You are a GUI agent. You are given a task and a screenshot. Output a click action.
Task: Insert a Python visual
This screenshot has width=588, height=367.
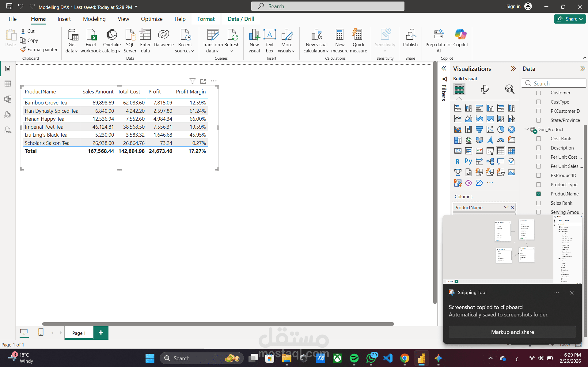click(x=469, y=161)
